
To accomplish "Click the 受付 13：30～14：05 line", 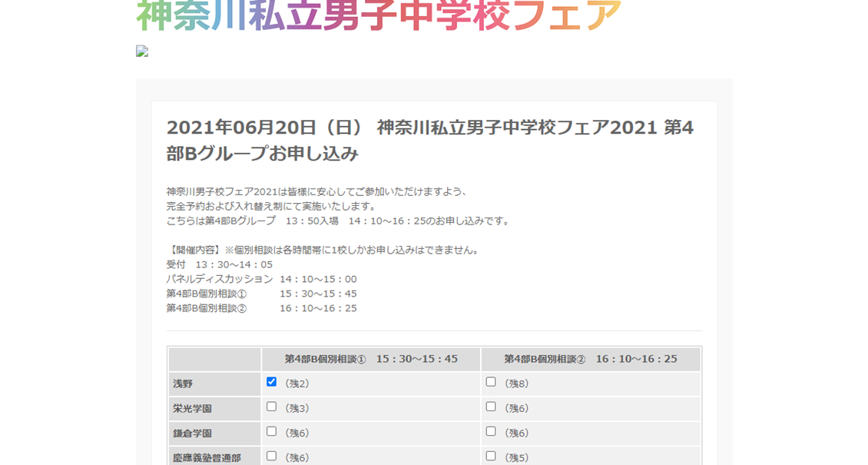I will coord(219,264).
